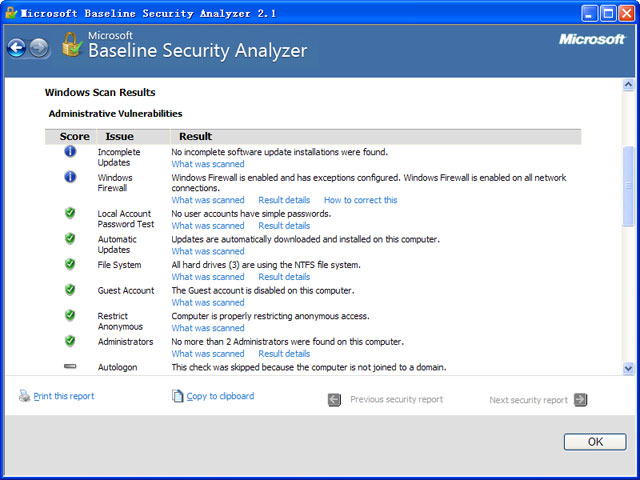Click the printer icon

pyautogui.click(x=24, y=396)
